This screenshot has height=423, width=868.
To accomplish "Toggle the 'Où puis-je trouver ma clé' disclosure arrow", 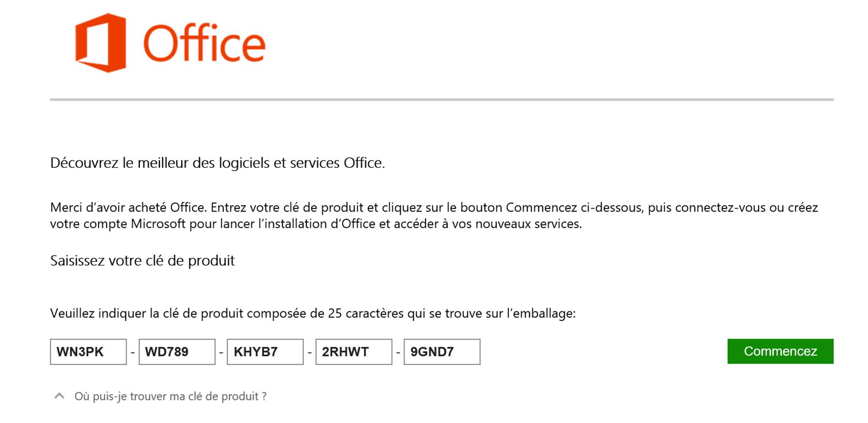I will 58,396.
